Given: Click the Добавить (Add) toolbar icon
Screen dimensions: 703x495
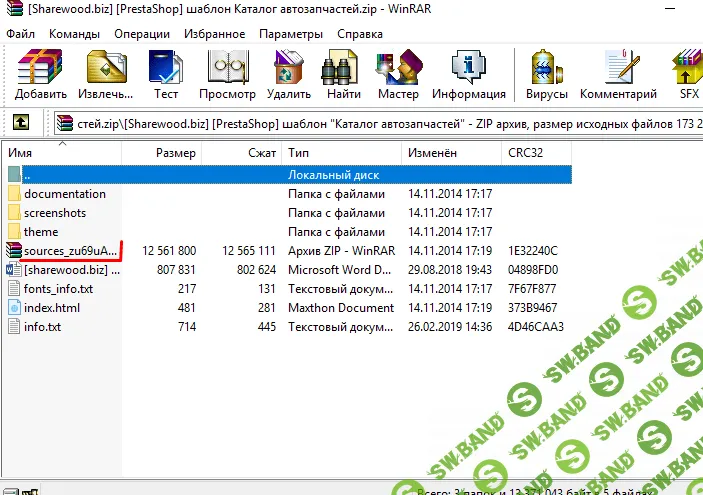Looking at the screenshot, I should pos(40,67).
